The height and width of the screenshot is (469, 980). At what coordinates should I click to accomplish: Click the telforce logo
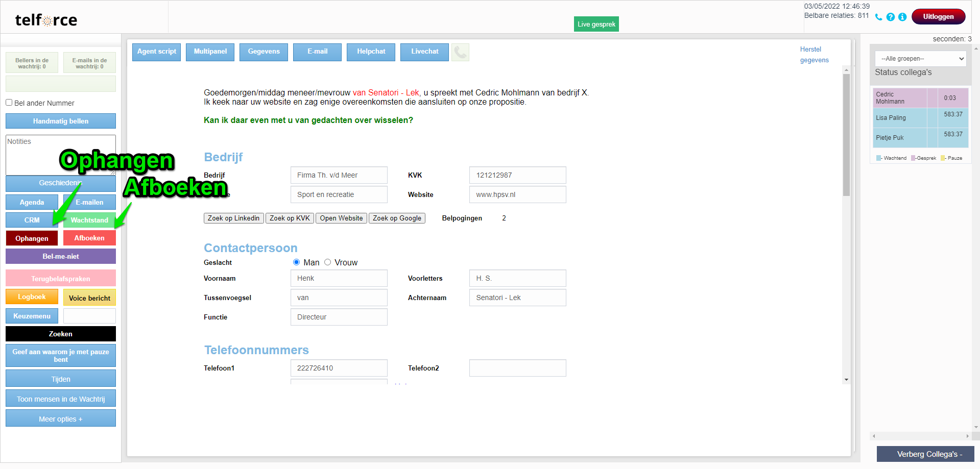[x=46, y=20]
